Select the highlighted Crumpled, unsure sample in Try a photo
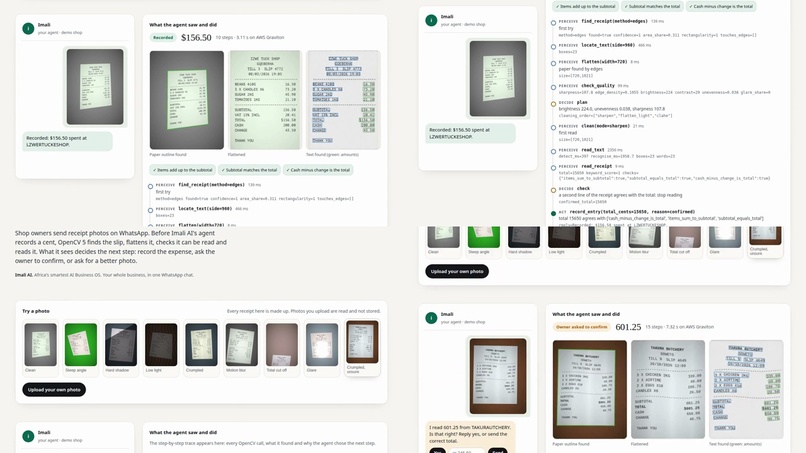The image size is (806, 453). [362, 348]
